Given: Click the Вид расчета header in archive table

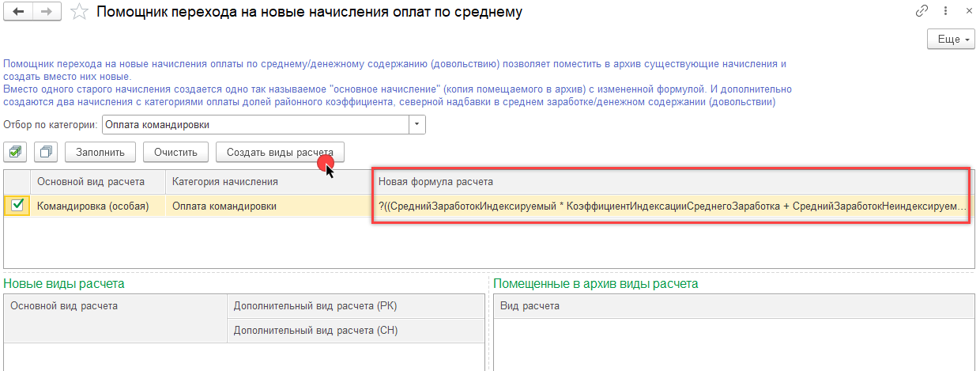Looking at the screenshot, I should pyautogui.click(x=734, y=306).
